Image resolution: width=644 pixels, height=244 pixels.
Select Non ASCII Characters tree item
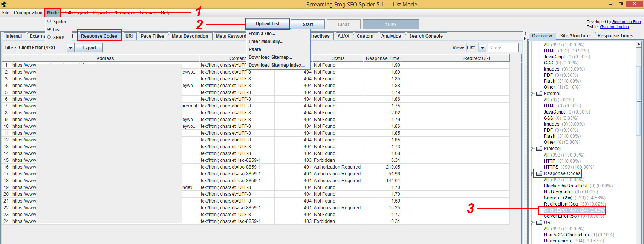(x=579, y=235)
